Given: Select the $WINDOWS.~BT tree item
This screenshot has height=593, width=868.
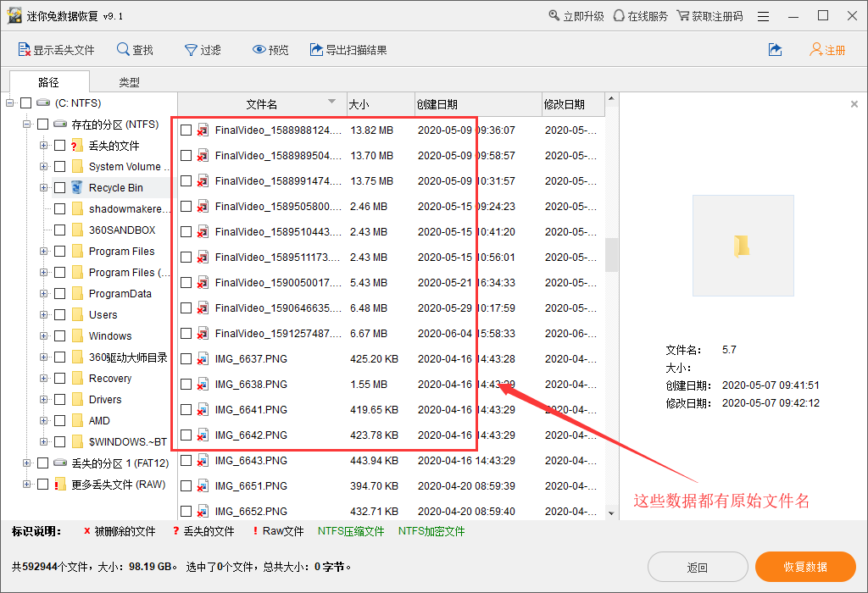Looking at the screenshot, I should (127, 442).
